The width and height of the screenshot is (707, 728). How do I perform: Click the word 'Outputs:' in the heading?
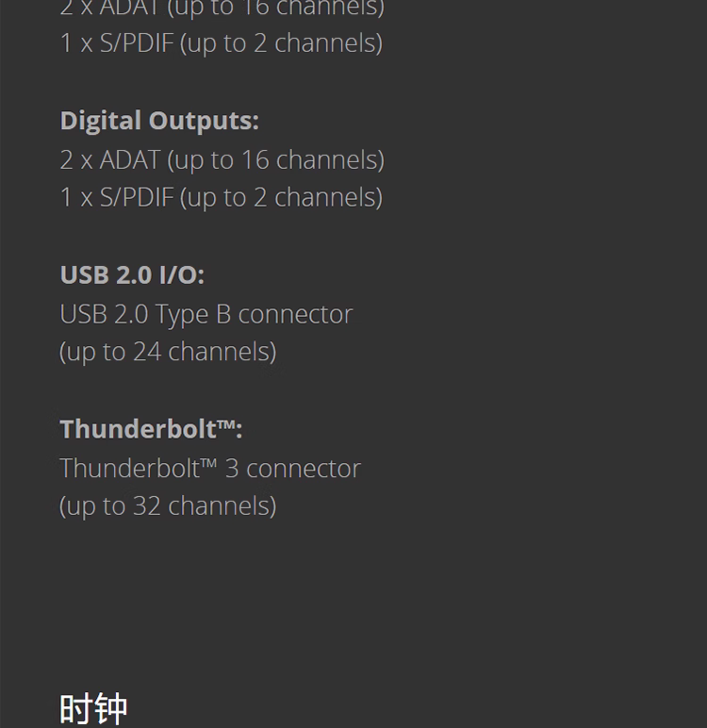click(x=204, y=121)
